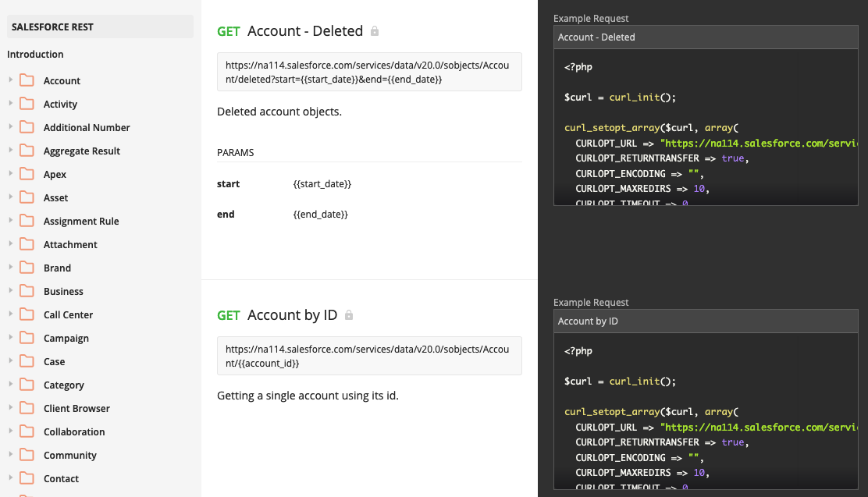Expand the Campaign folder arrow

(x=10, y=338)
